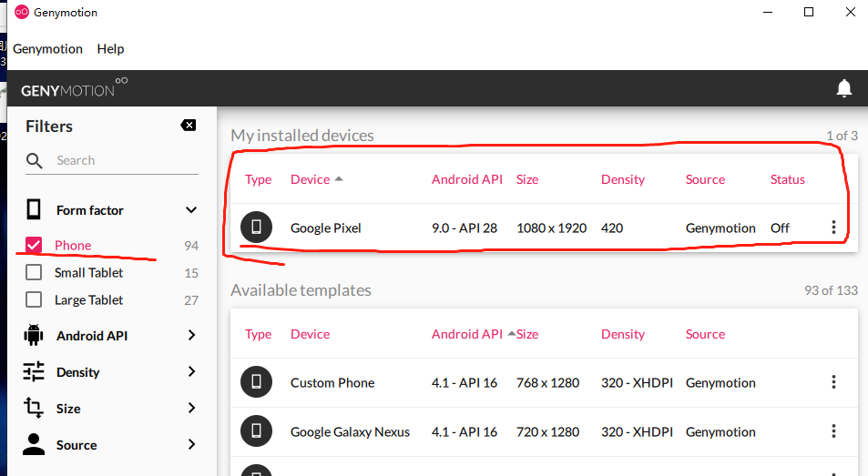Viewport: 868px width, 476px height.
Task: Check the Small Tablet checkbox
Action: [x=34, y=272]
